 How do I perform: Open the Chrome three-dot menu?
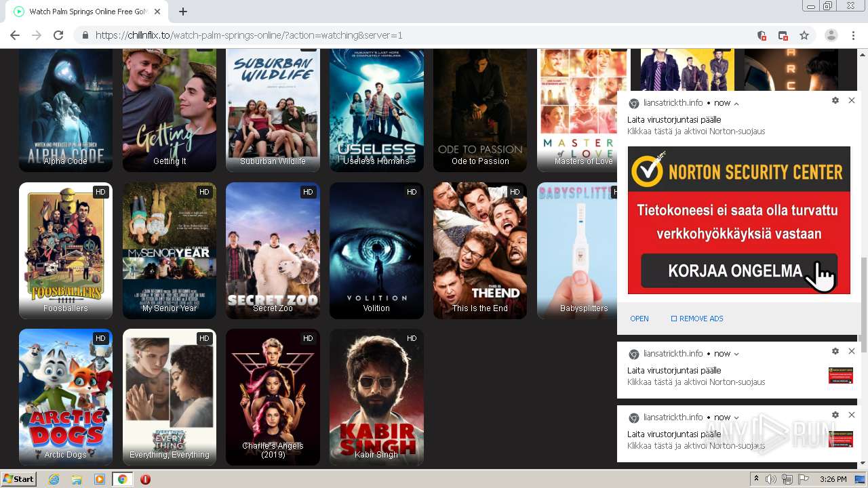[x=853, y=35]
